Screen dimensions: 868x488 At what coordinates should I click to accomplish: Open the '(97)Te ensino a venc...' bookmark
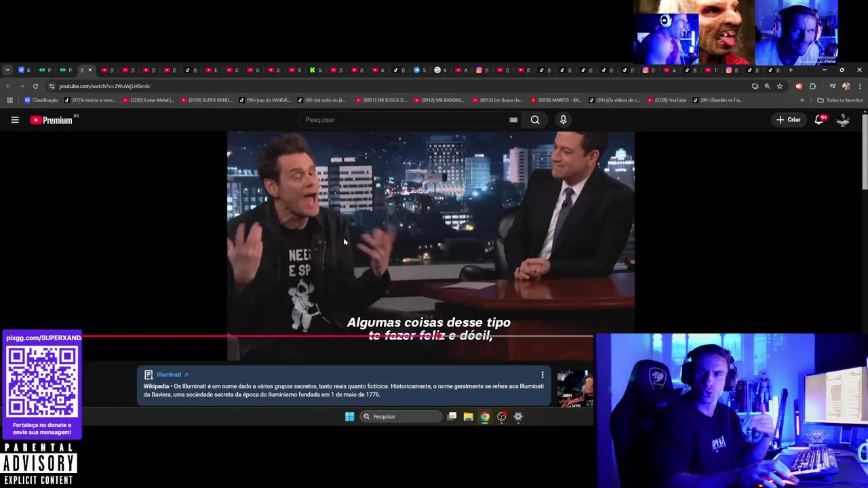90,100
